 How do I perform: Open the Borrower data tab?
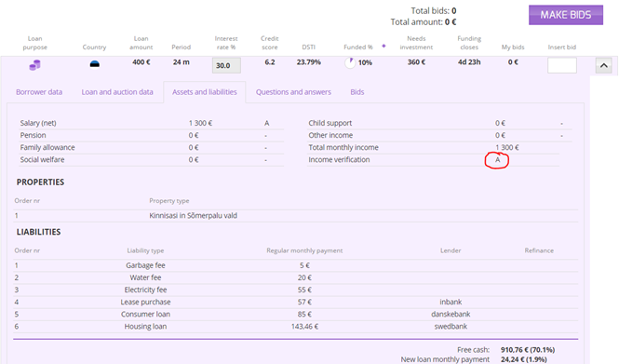pyautogui.click(x=39, y=92)
